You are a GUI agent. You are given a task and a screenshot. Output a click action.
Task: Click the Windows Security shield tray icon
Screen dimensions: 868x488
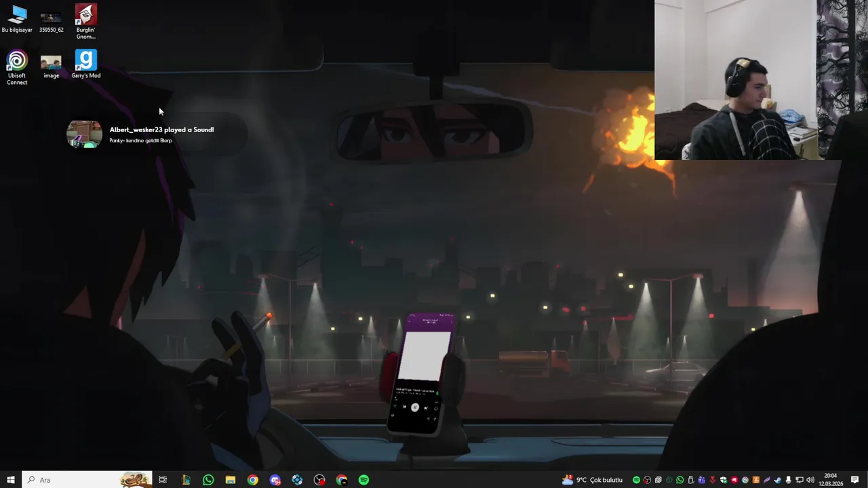723,480
